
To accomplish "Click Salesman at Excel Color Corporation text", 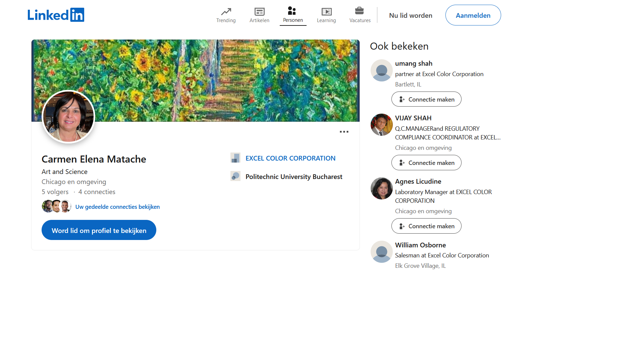I will click(x=442, y=255).
